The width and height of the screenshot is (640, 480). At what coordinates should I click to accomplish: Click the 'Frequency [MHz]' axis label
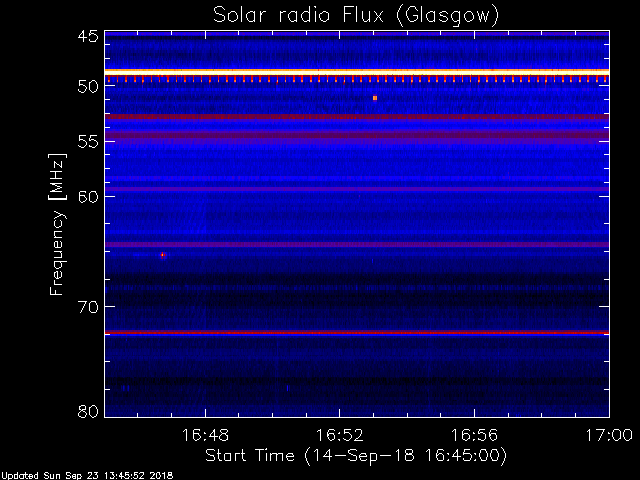[58, 224]
